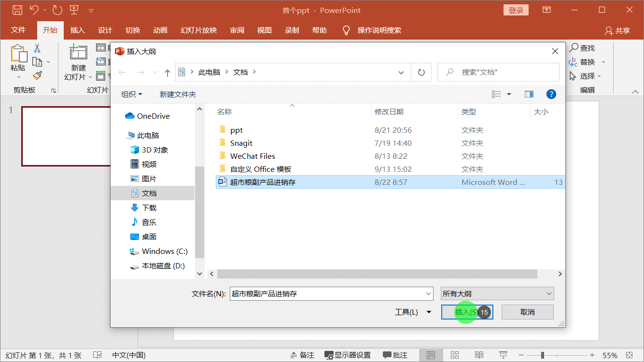Open the Ribbon Display Options icon

(546, 10)
